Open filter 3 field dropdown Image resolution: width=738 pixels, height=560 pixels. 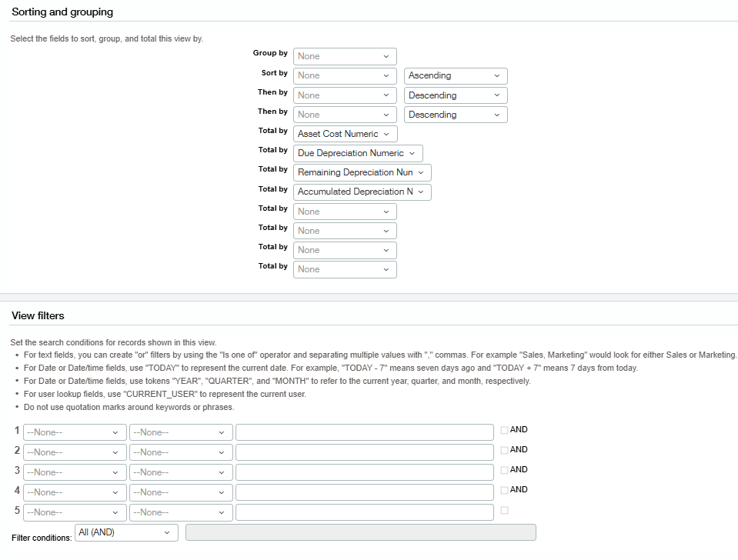pos(75,472)
